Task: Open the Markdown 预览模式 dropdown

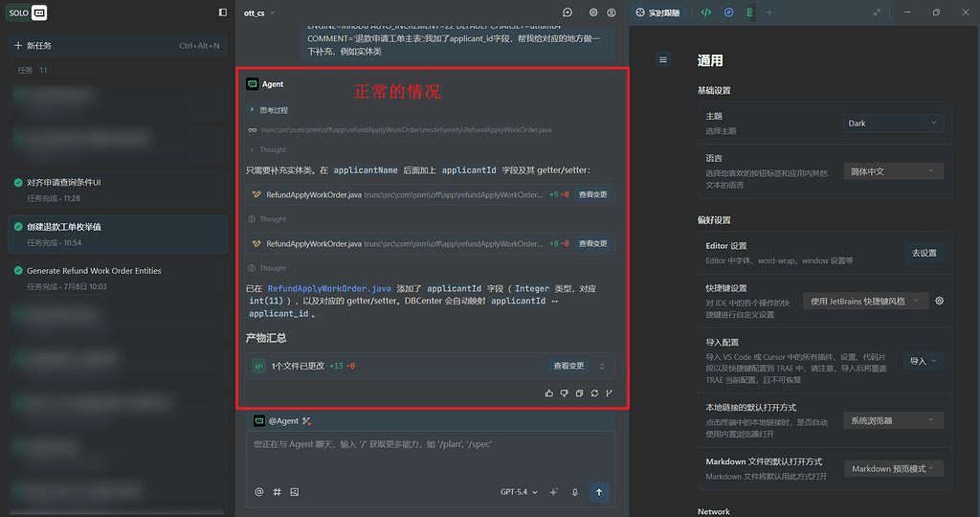Action: click(x=894, y=469)
